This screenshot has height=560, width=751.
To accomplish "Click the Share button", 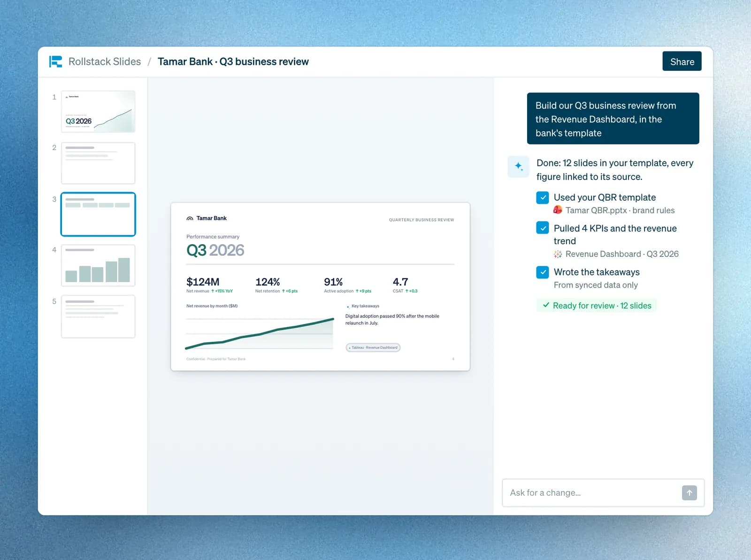I will point(682,61).
